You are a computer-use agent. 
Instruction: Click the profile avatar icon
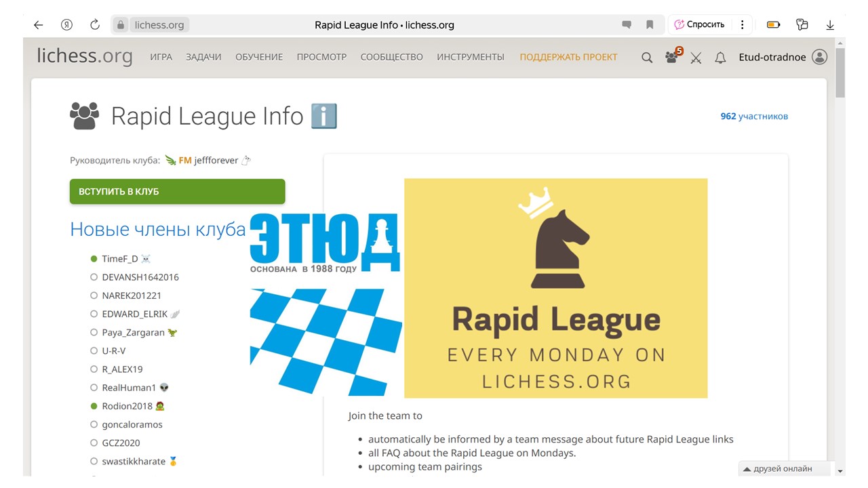tap(819, 57)
